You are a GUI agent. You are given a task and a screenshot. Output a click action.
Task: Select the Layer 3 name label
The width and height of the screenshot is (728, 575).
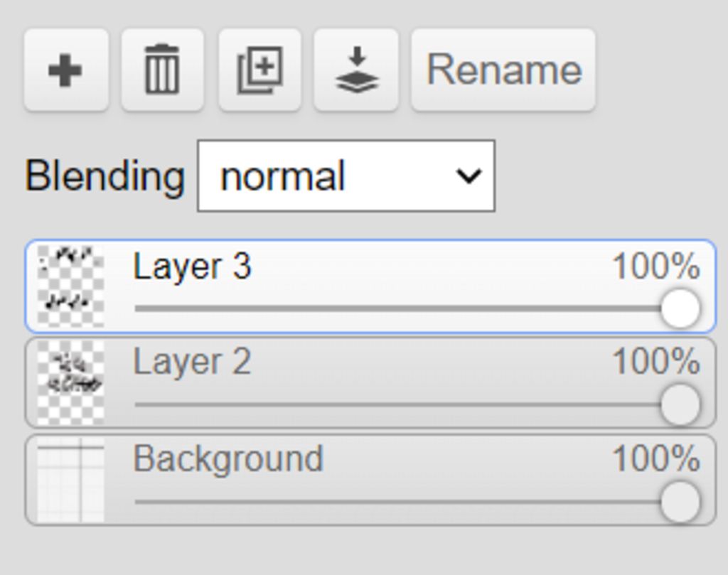(192, 267)
